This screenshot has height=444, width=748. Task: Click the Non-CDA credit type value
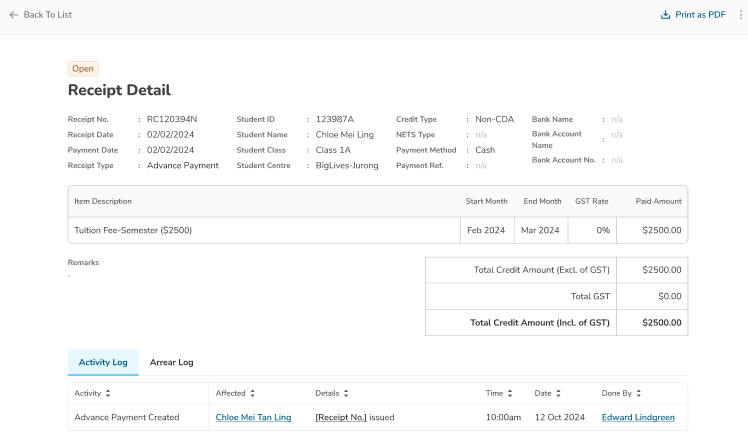494,119
